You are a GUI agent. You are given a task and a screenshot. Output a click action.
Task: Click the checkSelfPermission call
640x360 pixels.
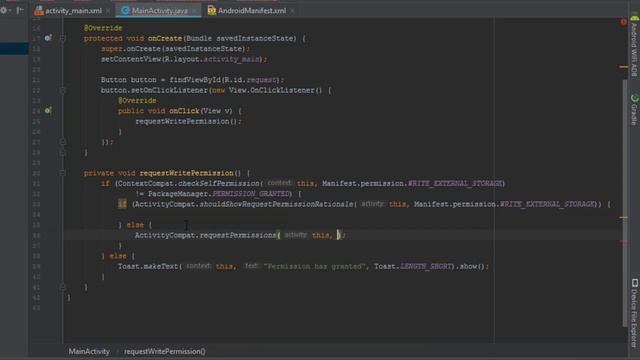(218, 184)
